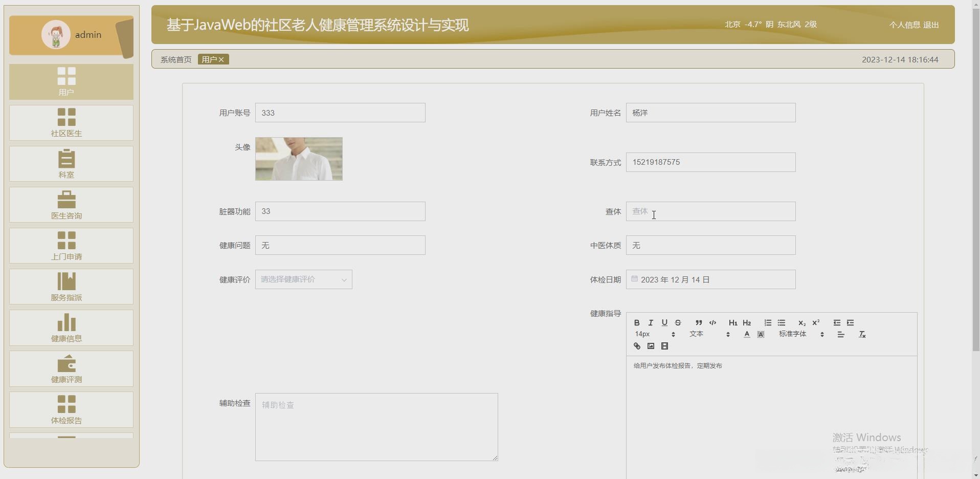Toggle italic formatting in the editor
The width and height of the screenshot is (980, 479).
click(x=650, y=322)
